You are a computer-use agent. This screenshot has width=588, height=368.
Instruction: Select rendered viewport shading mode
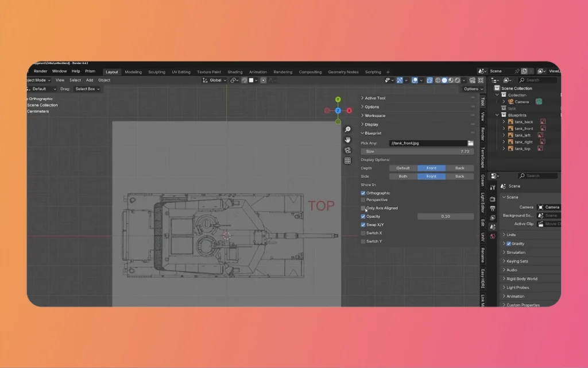457,80
